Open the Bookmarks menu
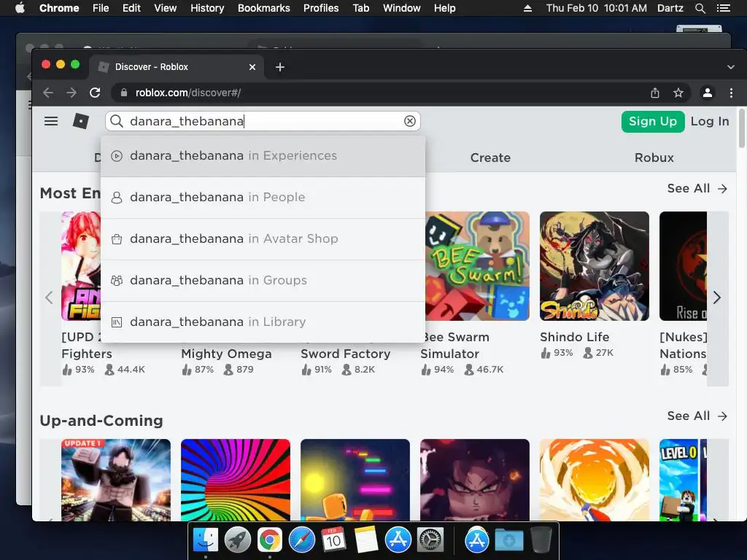747x560 pixels. (x=264, y=8)
